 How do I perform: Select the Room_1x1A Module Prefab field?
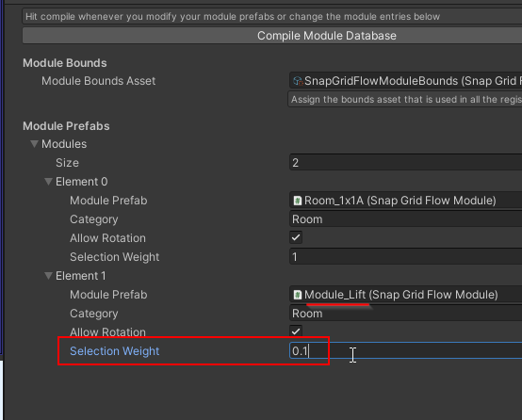(406, 201)
